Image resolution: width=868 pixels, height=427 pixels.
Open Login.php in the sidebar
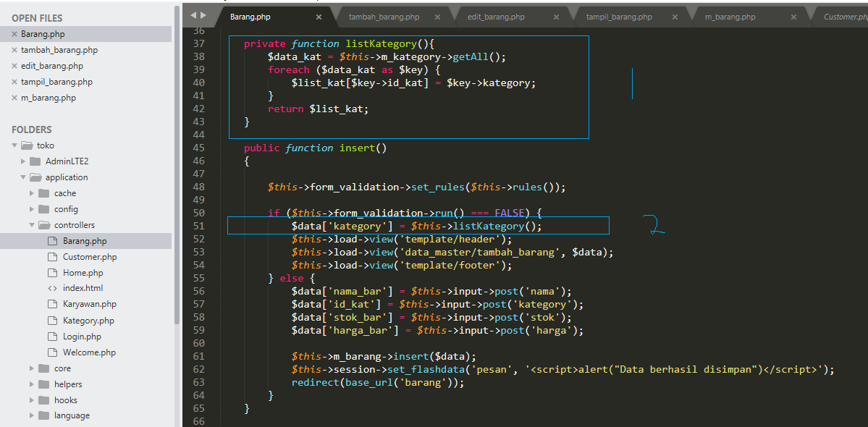coord(82,337)
